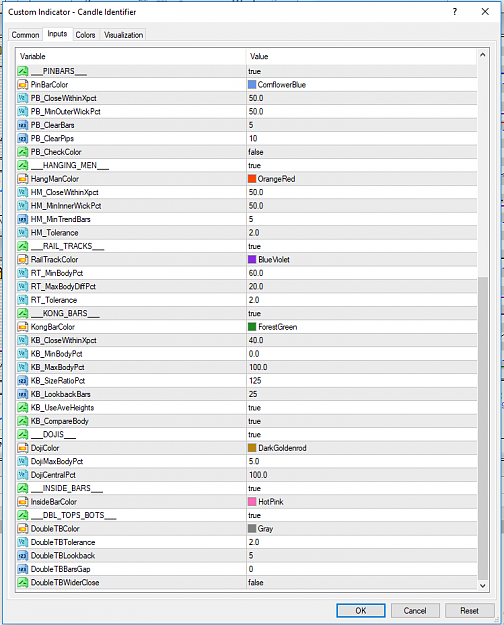This screenshot has width=504, height=625.
Task: Click the icon next to RT_MinBodyPct
Action: pos(23,273)
